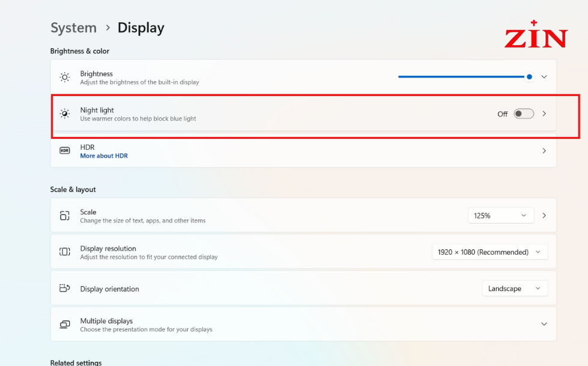Viewport: 588px width, 366px height.
Task: Click the Display orientation icon
Action: coord(65,288)
